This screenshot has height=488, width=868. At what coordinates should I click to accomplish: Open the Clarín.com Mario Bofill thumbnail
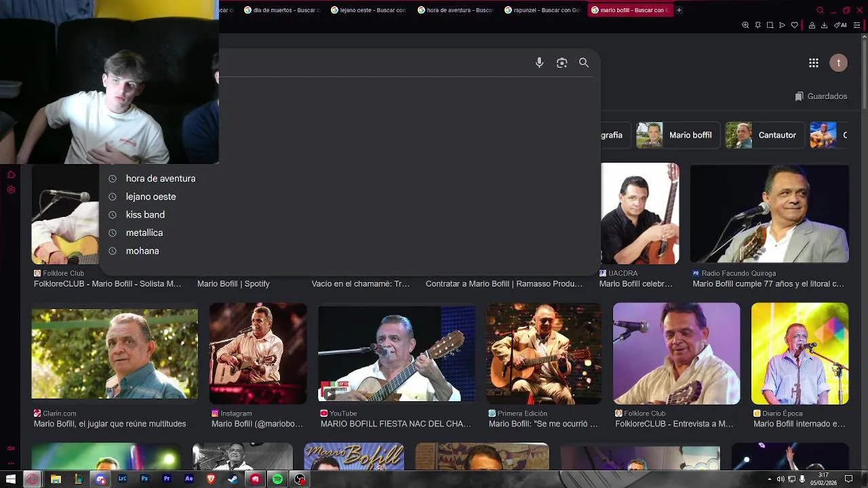point(115,354)
